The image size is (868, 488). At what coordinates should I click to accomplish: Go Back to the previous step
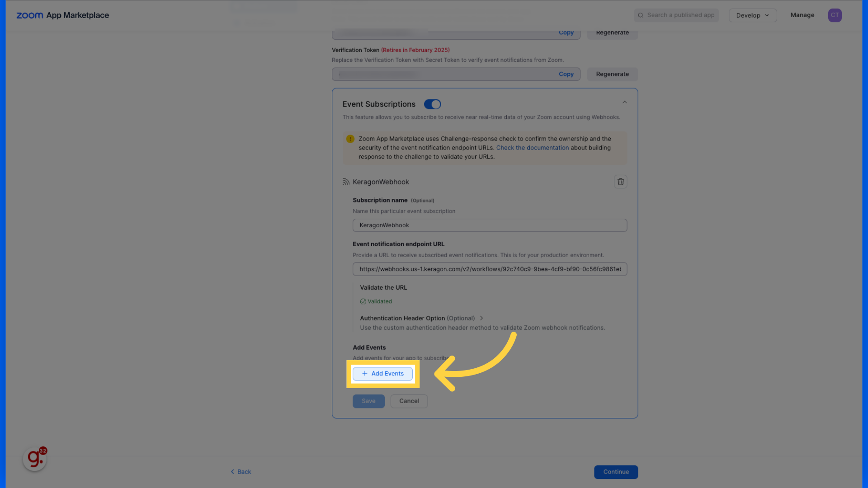click(241, 472)
